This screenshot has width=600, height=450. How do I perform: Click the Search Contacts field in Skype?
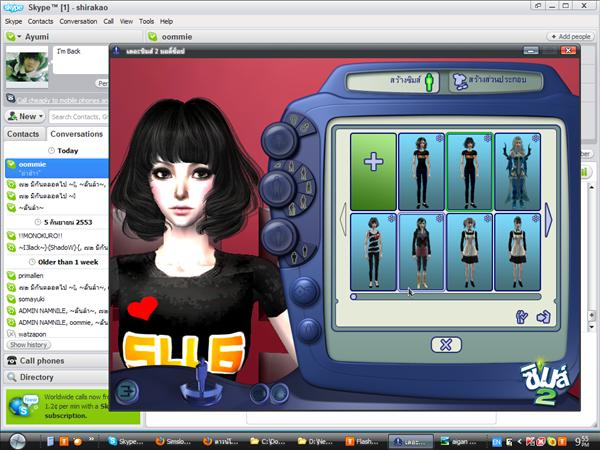click(79, 117)
